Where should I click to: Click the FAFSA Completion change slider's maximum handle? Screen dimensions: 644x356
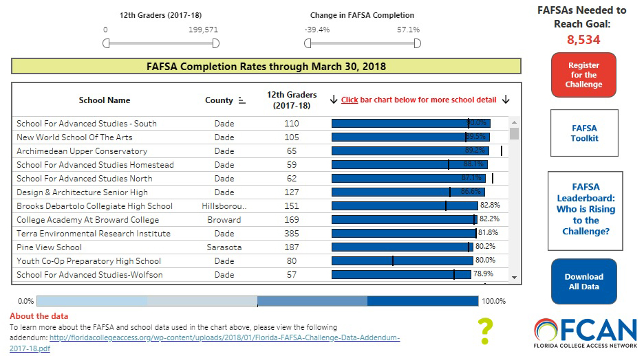point(417,43)
